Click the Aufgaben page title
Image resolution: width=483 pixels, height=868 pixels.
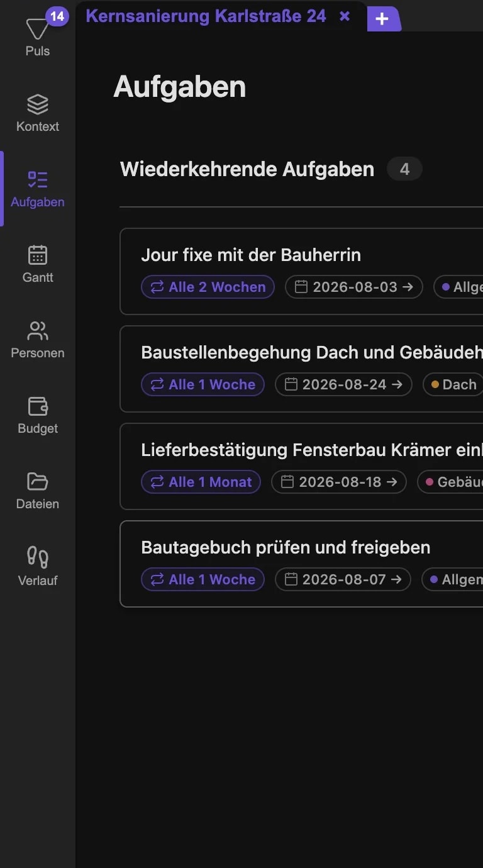(x=180, y=87)
